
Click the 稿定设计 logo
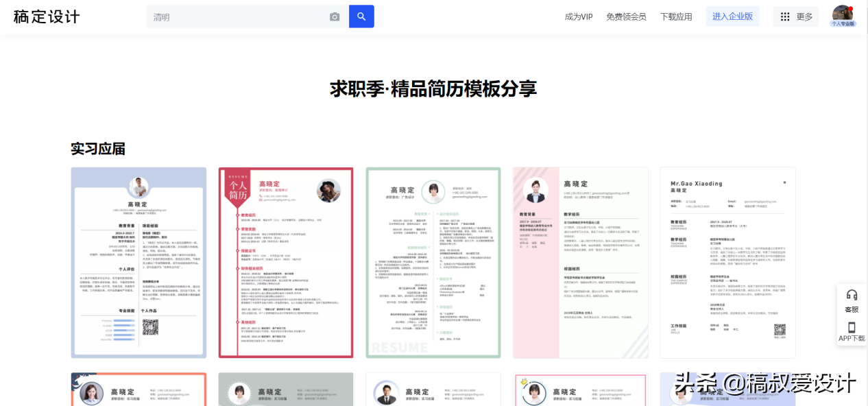coord(45,16)
